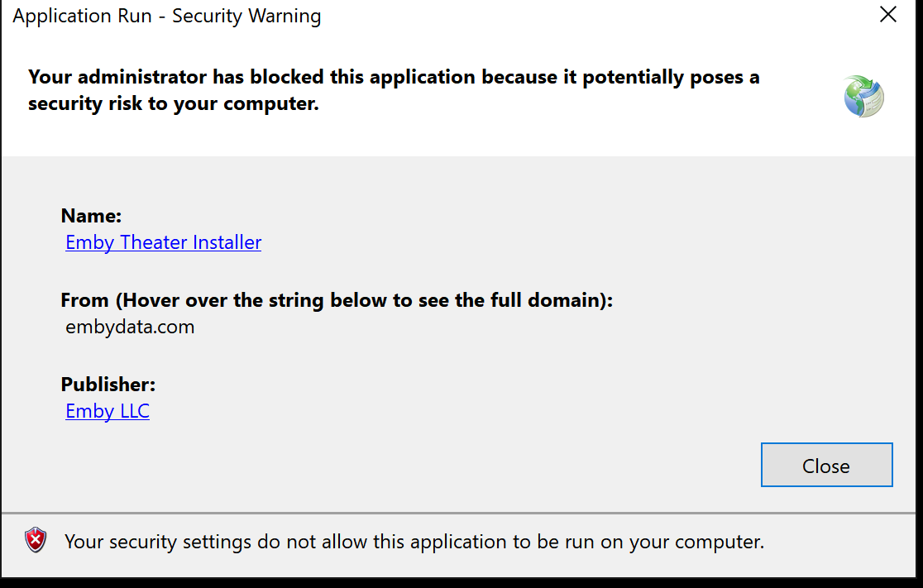Click the Publisher: label
The image size is (923, 588).
(108, 385)
